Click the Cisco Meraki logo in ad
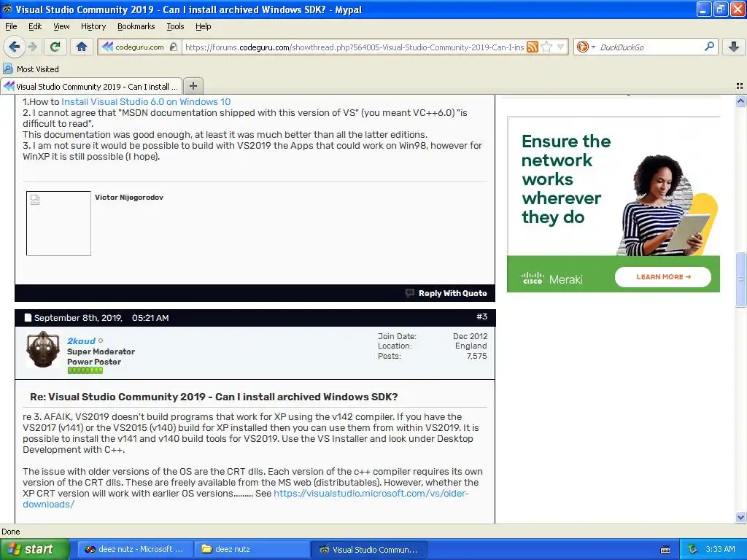The height and width of the screenshot is (560, 747). [x=551, y=278]
